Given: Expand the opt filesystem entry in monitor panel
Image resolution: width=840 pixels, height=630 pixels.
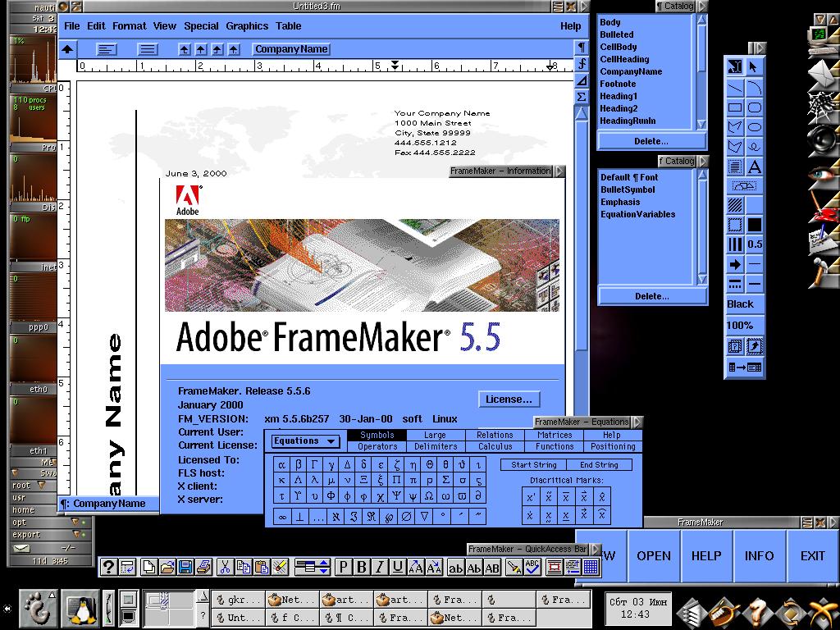Looking at the screenshot, I should (75, 523).
